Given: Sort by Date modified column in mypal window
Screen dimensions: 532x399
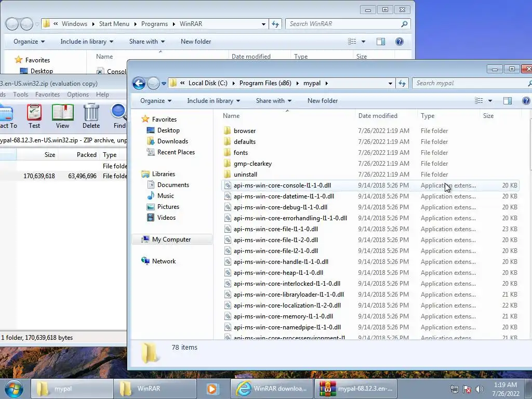Looking at the screenshot, I should 386,116.
